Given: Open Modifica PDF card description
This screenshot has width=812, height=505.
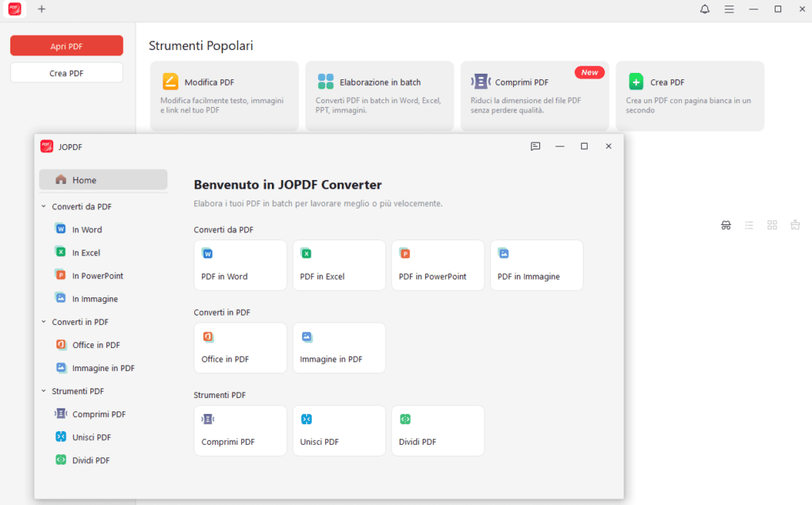Looking at the screenshot, I should pos(222,105).
